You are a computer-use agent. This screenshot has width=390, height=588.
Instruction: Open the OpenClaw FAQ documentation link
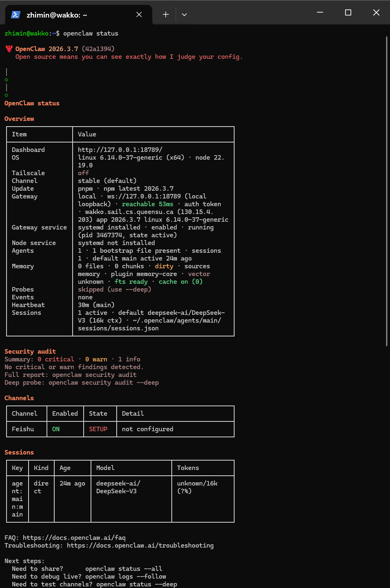pyautogui.click(x=74, y=537)
